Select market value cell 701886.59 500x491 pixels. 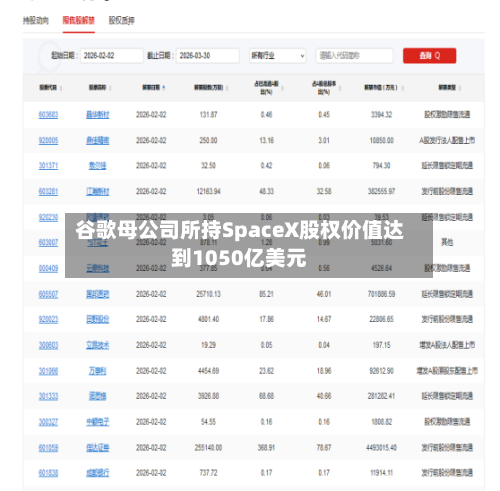pos(382,294)
